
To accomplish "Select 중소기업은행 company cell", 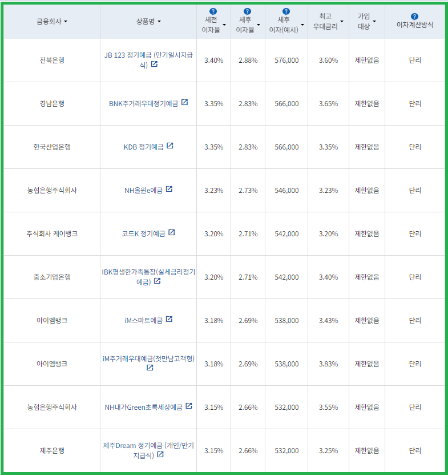I will [x=52, y=277].
